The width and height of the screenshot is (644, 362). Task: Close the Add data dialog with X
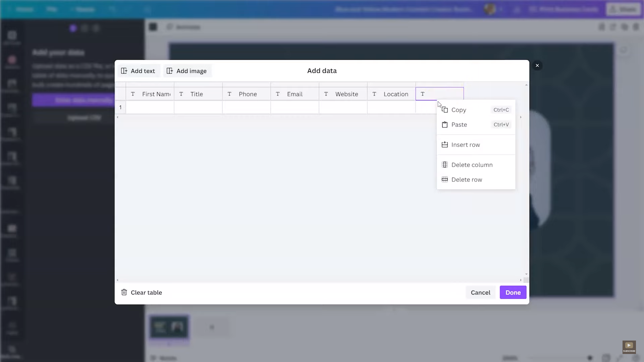(537, 66)
